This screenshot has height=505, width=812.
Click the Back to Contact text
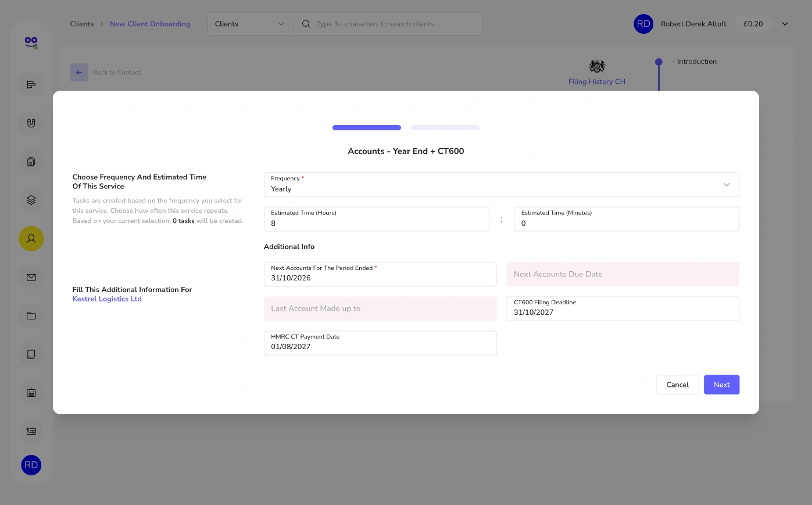pos(117,72)
